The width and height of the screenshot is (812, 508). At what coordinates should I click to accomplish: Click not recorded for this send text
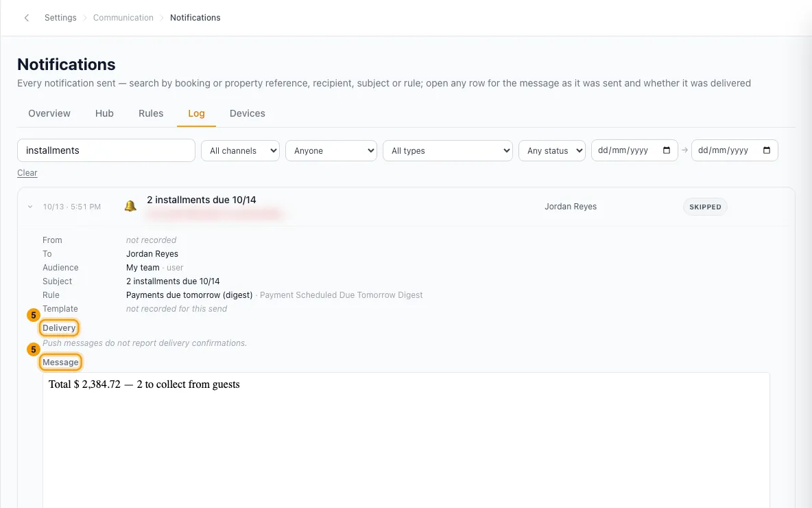(x=176, y=309)
